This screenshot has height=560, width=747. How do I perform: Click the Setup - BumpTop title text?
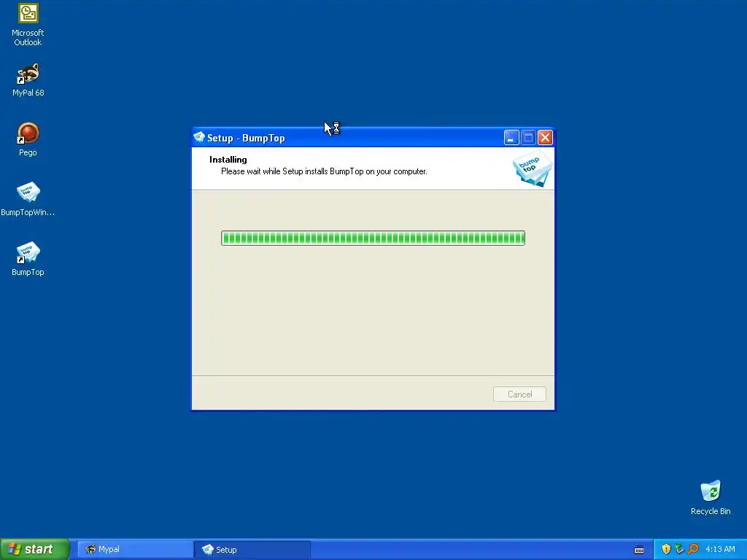(x=246, y=138)
